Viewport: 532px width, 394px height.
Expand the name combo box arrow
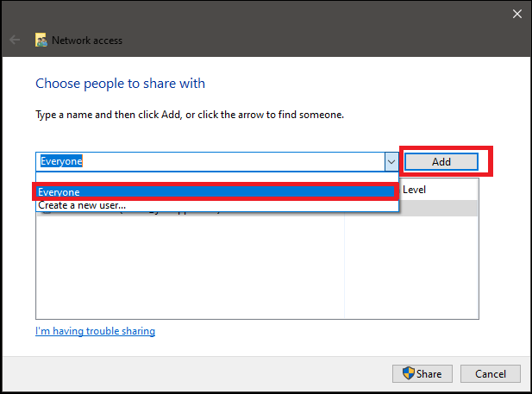(391, 161)
